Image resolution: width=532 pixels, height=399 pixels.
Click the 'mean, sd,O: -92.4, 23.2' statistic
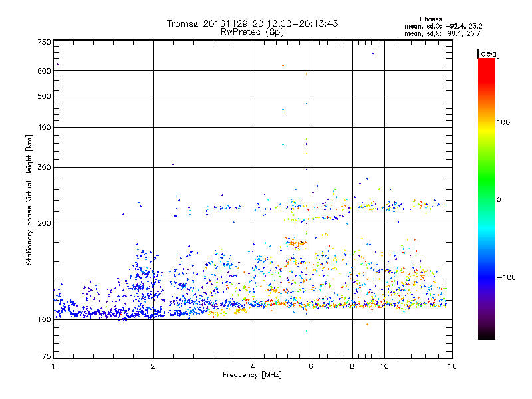pyautogui.click(x=443, y=26)
